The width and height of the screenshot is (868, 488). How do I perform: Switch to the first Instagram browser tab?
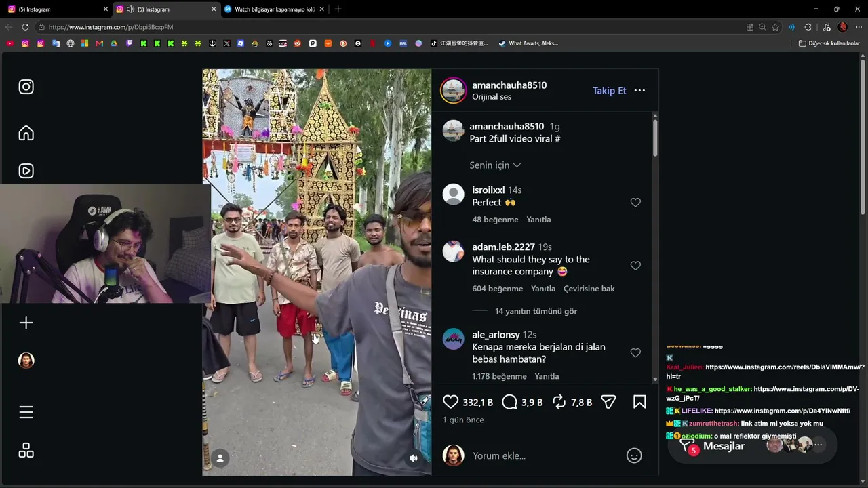(58, 9)
